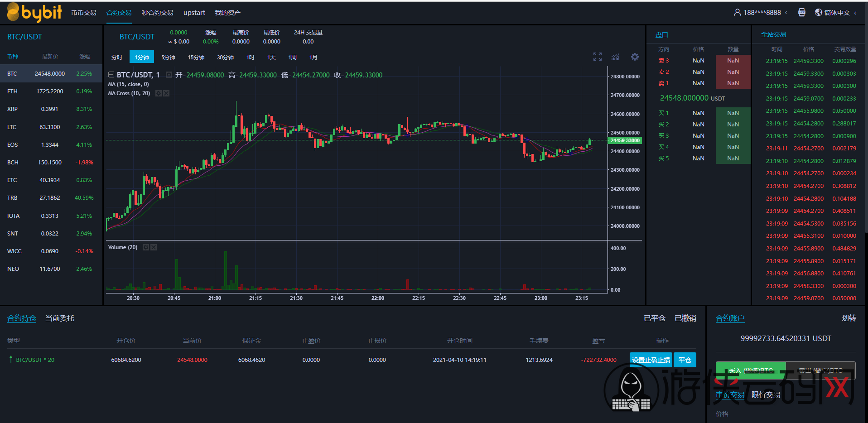The height and width of the screenshot is (423, 868).
Task: Switch chart to 1时 interval
Action: 251,57
